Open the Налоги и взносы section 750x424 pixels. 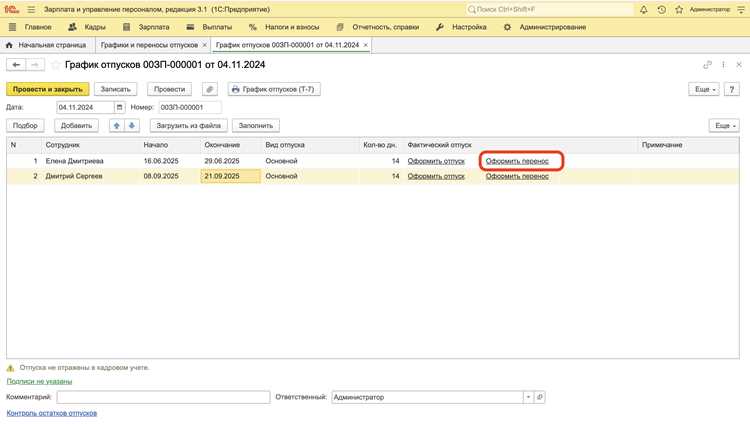click(x=292, y=27)
